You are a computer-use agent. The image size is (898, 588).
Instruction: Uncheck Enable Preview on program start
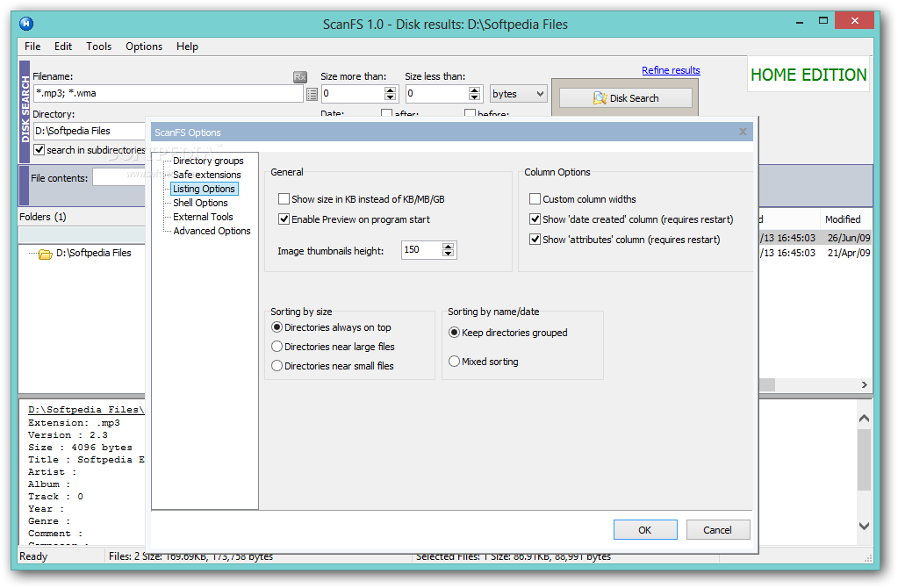[x=284, y=219]
